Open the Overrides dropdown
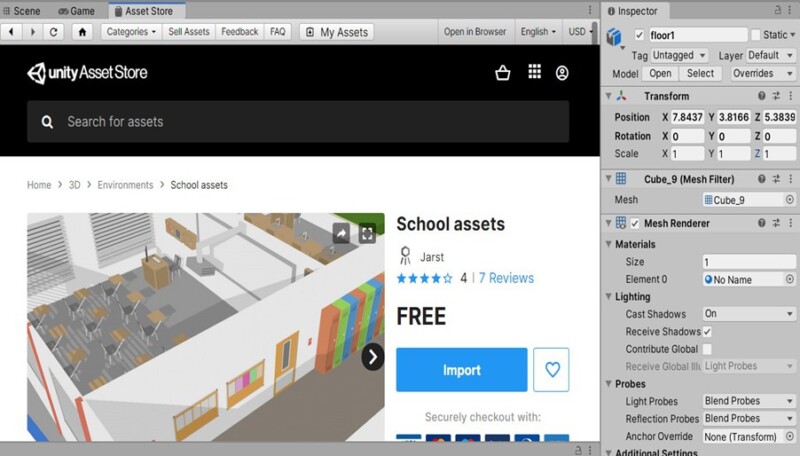The image size is (800, 456). tap(763, 73)
